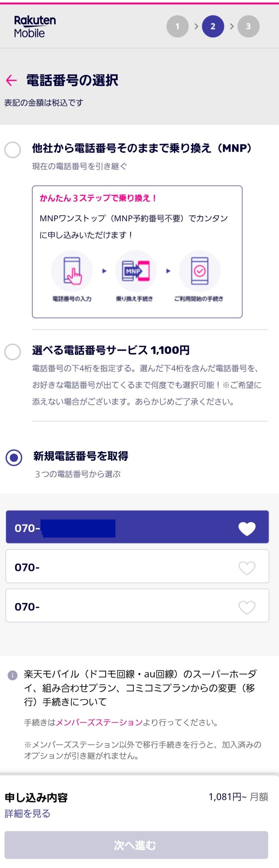Viewport: 279px width, 868px height.
Task: Click the ご利用開始の手続き checkmark phone icon
Action: pyautogui.click(x=200, y=271)
